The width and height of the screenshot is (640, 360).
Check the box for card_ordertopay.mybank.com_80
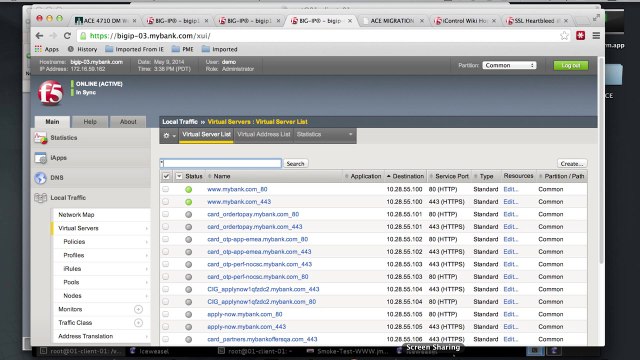pyautogui.click(x=165, y=214)
